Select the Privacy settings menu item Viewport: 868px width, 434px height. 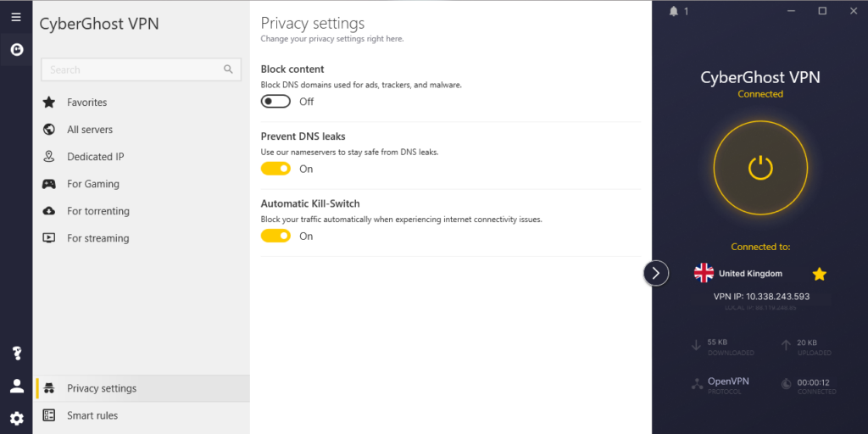(x=142, y=388)
